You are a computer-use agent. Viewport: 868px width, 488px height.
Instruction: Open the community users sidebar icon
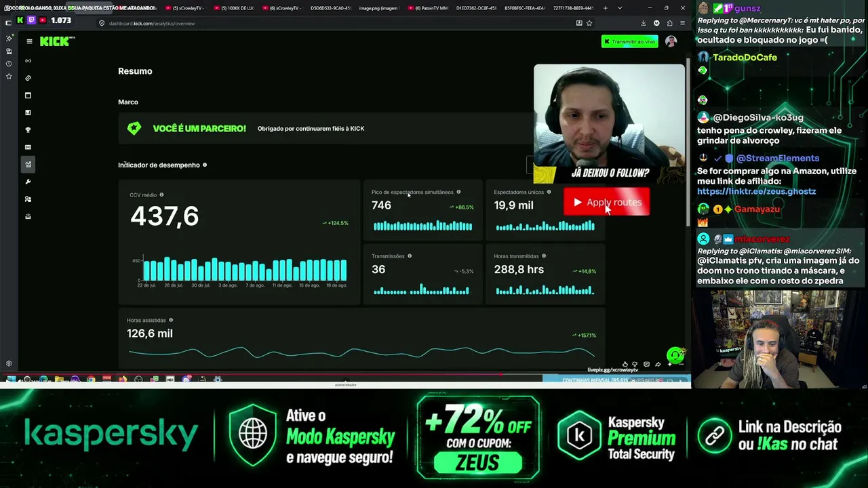point(28,199)
